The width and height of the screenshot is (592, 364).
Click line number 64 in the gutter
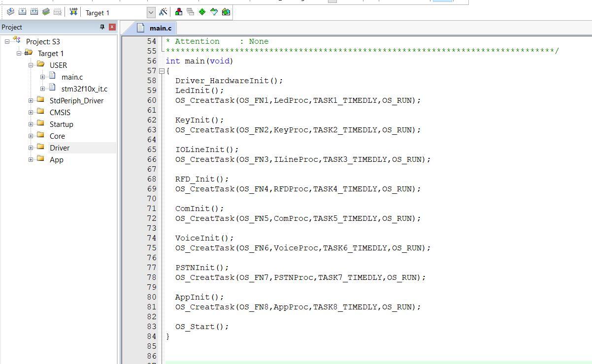[x=151, y=140]
